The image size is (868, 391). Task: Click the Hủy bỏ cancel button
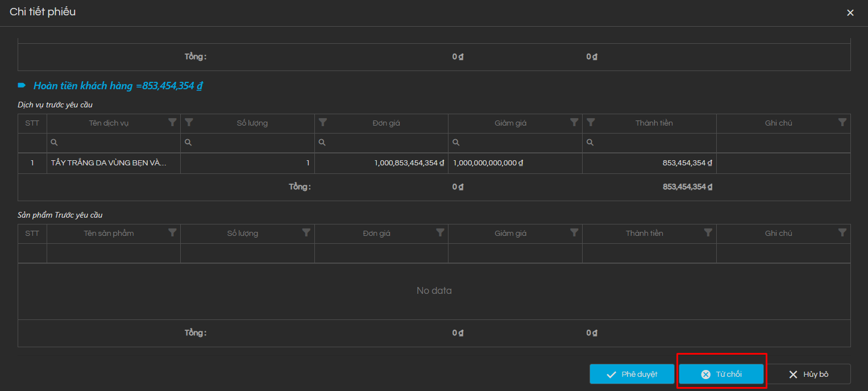808,374
